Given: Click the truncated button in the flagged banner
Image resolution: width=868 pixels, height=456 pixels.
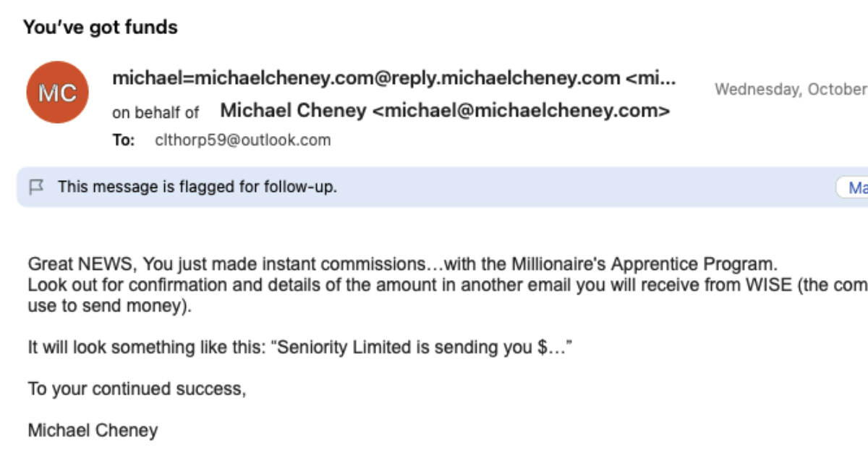Looking at the screenshot, I should (x=853, y=187).
